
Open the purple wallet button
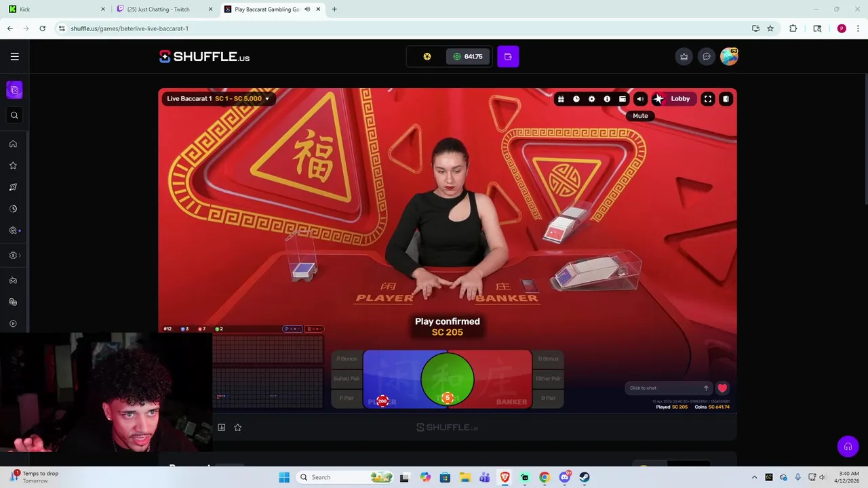pyautogui.click(x=508, y=57)
